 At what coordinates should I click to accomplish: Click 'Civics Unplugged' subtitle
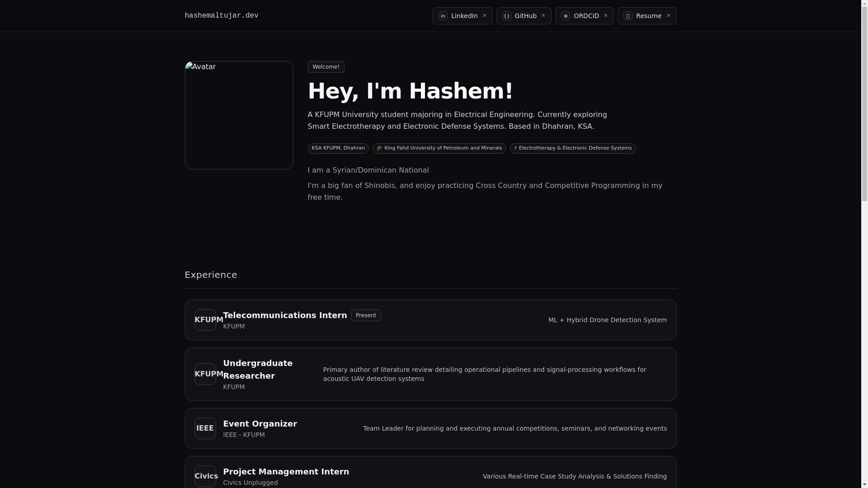[250, 483]
